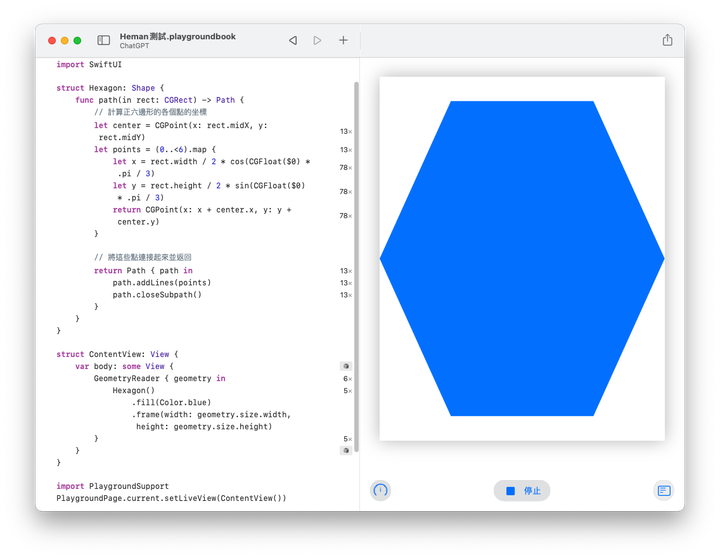Show 78× result for let x line
Screen dimensions: 720x558
pos(346,167)
